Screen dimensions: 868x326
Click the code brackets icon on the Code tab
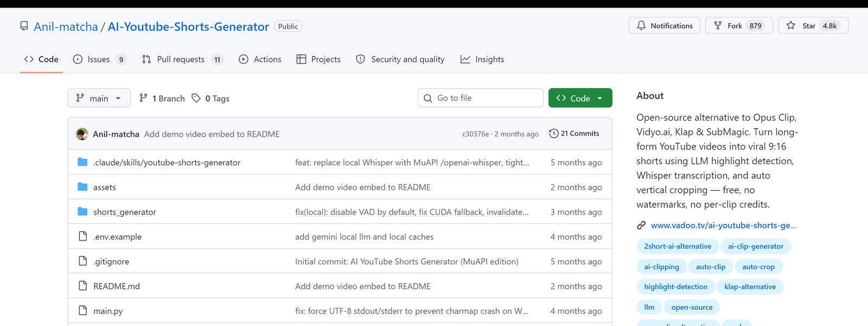(x=29, y=59)
